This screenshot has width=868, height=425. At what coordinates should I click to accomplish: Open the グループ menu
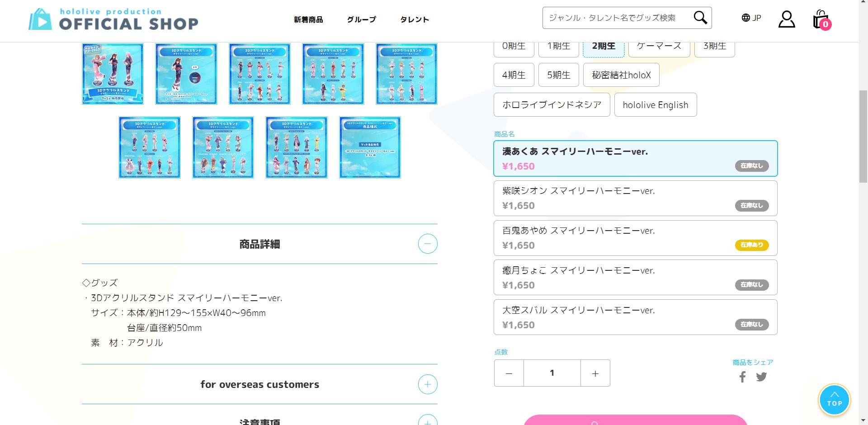362,19
